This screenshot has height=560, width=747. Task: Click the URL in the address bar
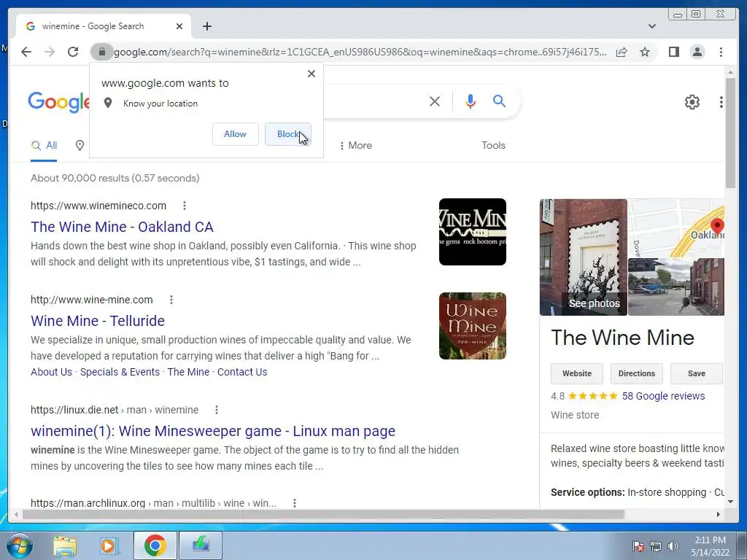click(x=360, y=52)
